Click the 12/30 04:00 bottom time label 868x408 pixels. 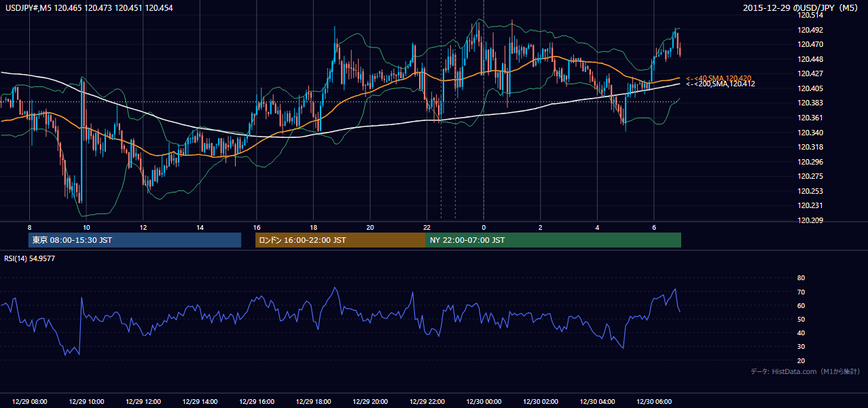(x=598, y=402)
